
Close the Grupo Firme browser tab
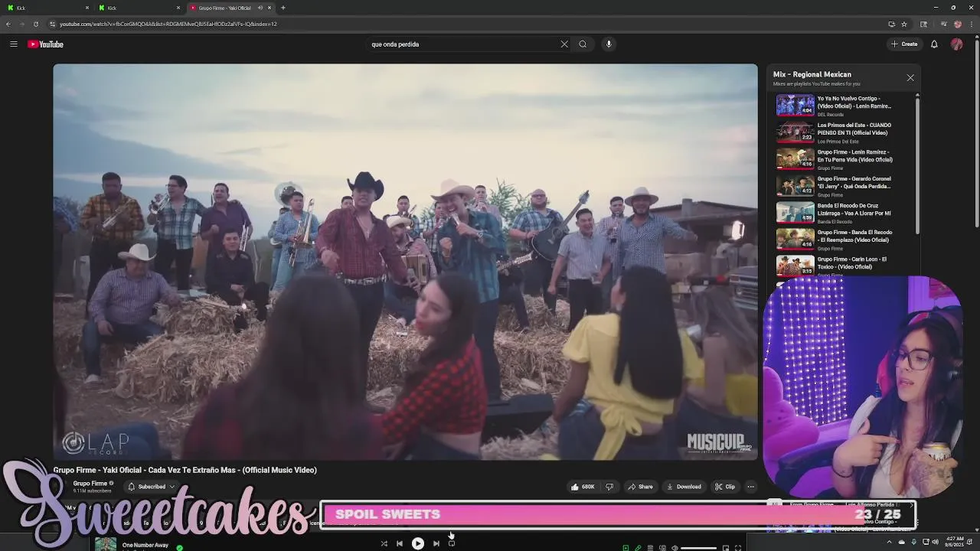click(269, 8)
